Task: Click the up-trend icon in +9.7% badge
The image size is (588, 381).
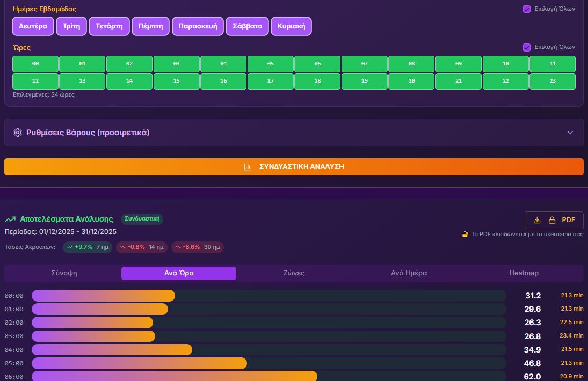Action: [70, 247]
